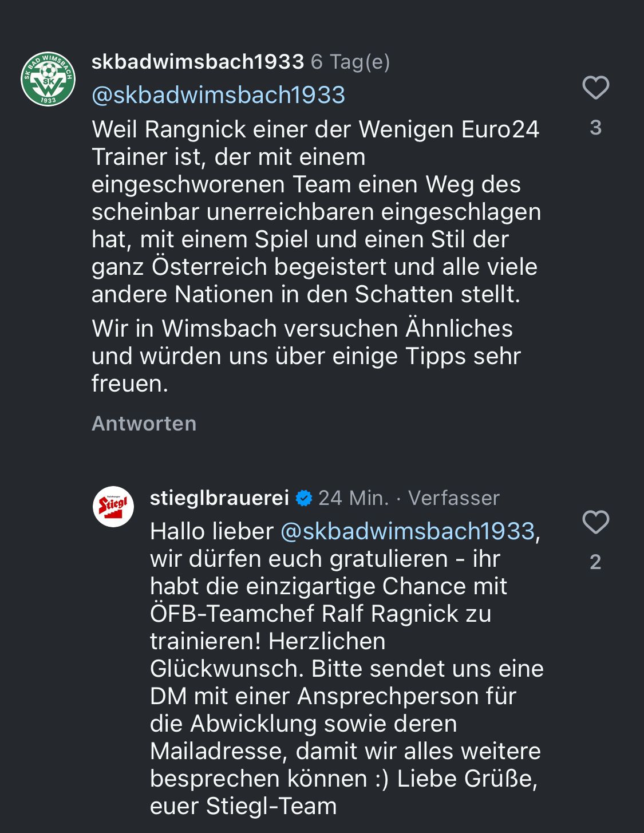View likes count 2 on Stiegl reply
The height and width of the screenshot is (833, 644).
click(595, 562)
